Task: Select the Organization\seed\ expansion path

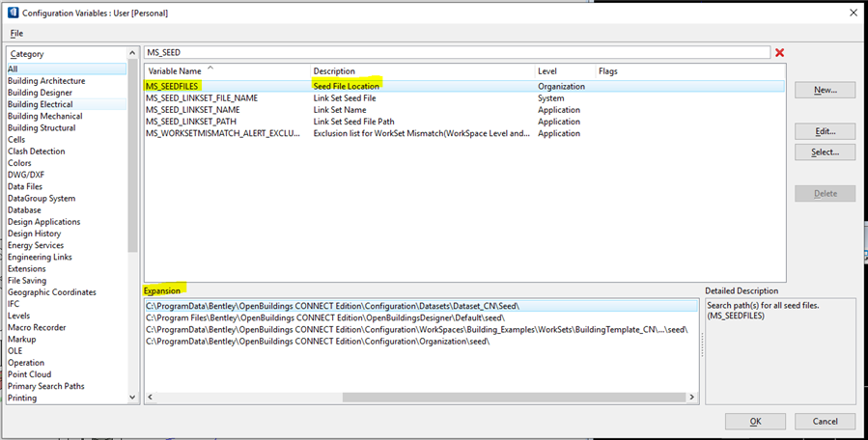Action: [421, 342]
